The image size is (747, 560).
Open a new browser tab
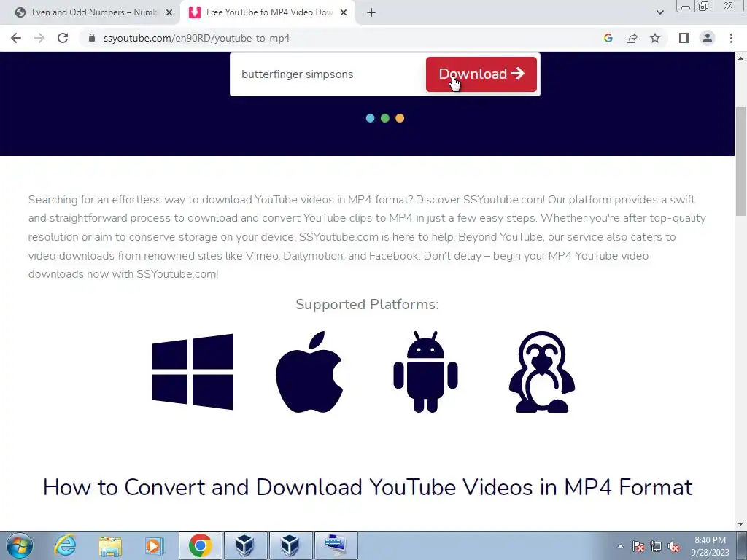[371, 13]
